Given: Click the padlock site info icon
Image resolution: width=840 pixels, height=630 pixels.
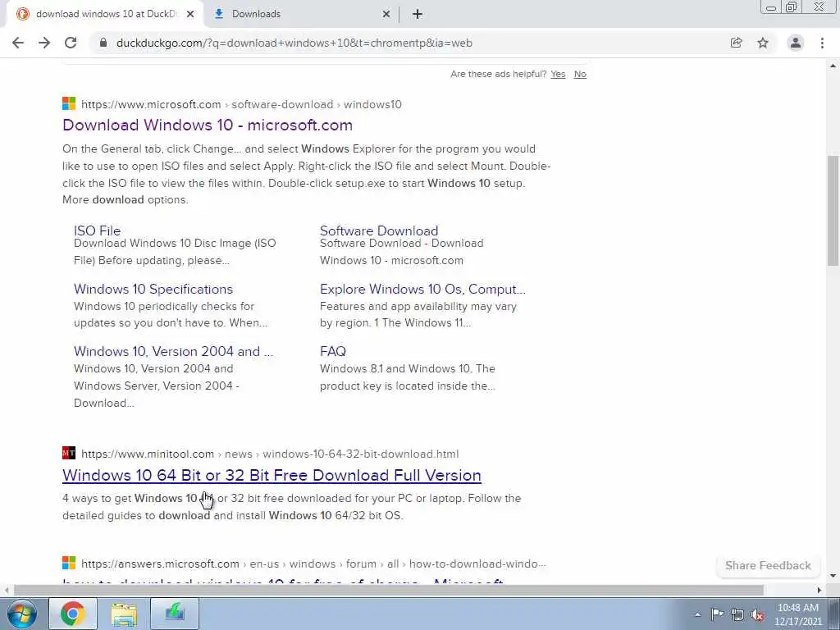Looking at the screenshot, I should tap(103, 43).
